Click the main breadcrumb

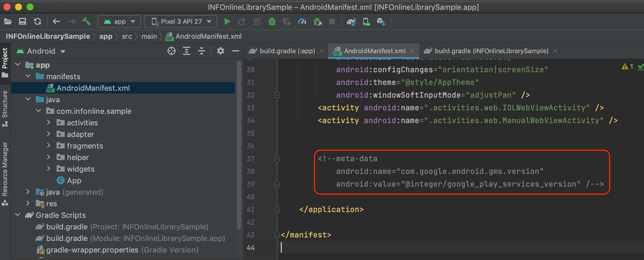pos(149,36)
